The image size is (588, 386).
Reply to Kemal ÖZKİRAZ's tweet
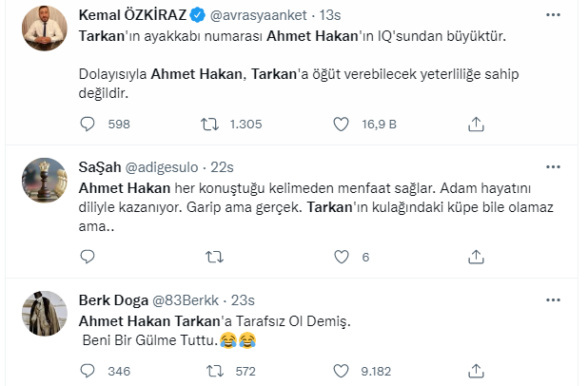click(x=88, y=124)
